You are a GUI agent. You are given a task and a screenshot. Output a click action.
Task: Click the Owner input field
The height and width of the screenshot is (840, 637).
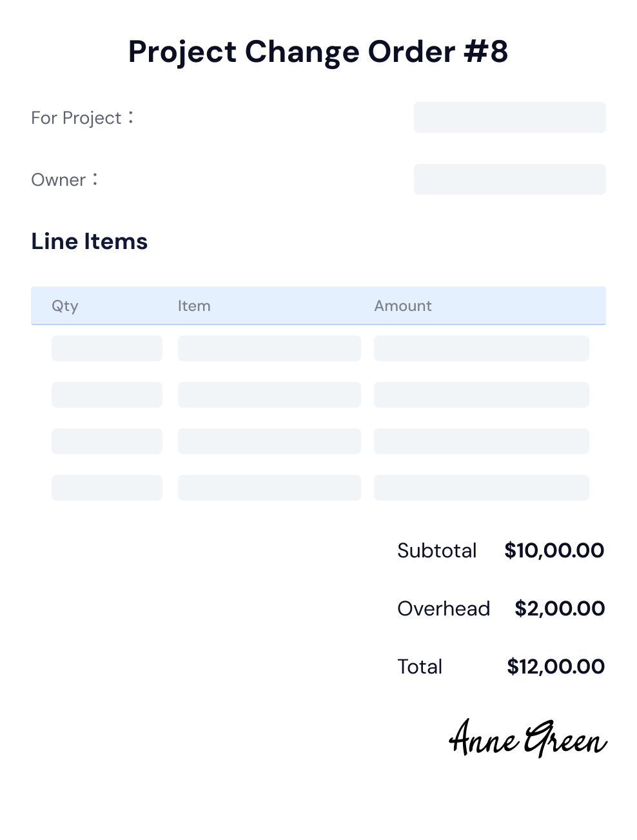coord(509,179)
